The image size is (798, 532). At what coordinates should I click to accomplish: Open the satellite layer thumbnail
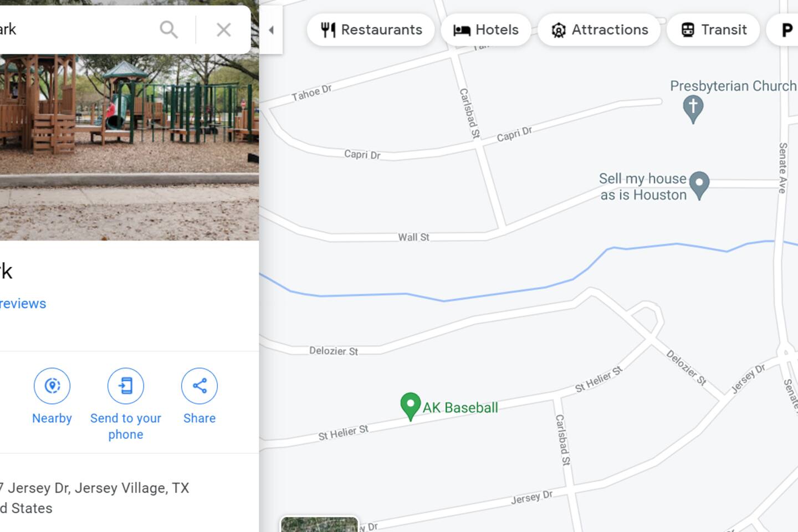[320, 524]
